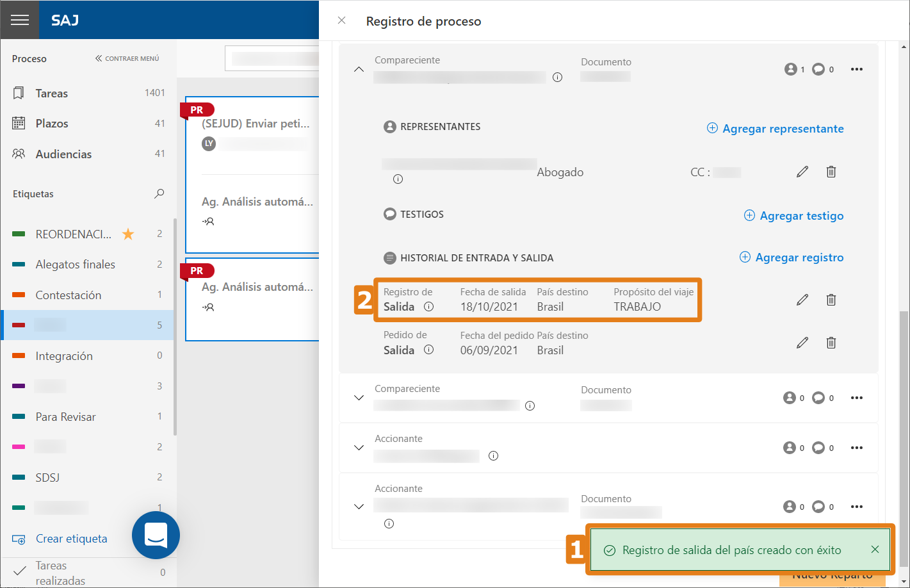Delete the Abogado representative entry
910x588 pixels.
point(831,172)
